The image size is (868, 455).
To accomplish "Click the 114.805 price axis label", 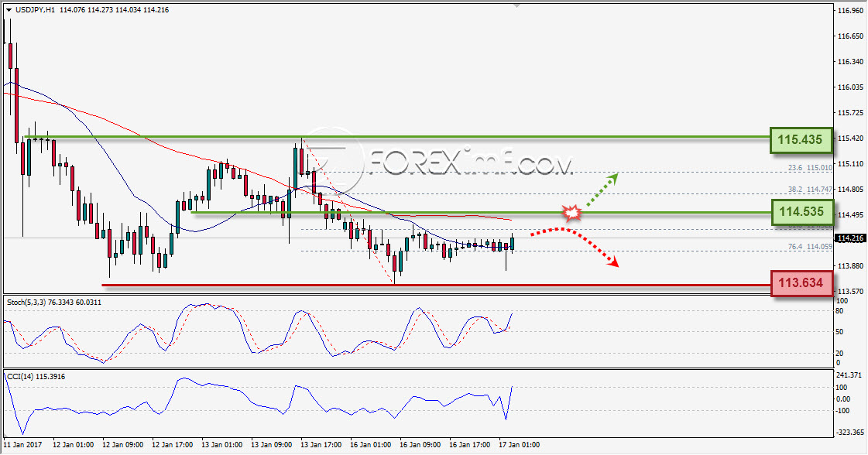I will tap(851, 189).
